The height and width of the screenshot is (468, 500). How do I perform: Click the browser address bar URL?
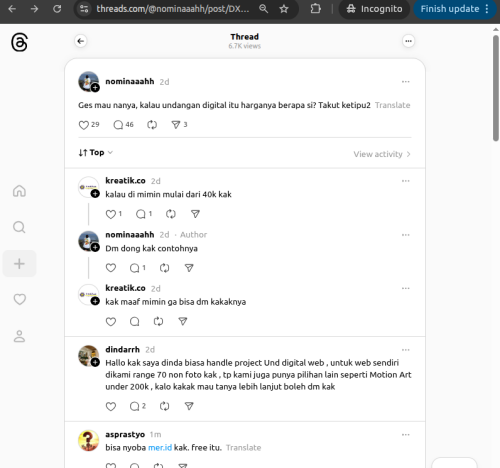click(x=173, y=9)
